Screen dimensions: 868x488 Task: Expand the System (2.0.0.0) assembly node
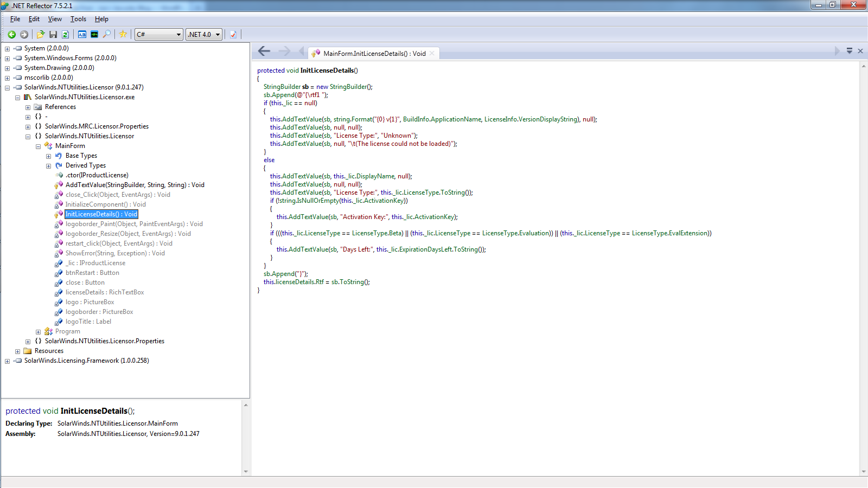point(7,49)
